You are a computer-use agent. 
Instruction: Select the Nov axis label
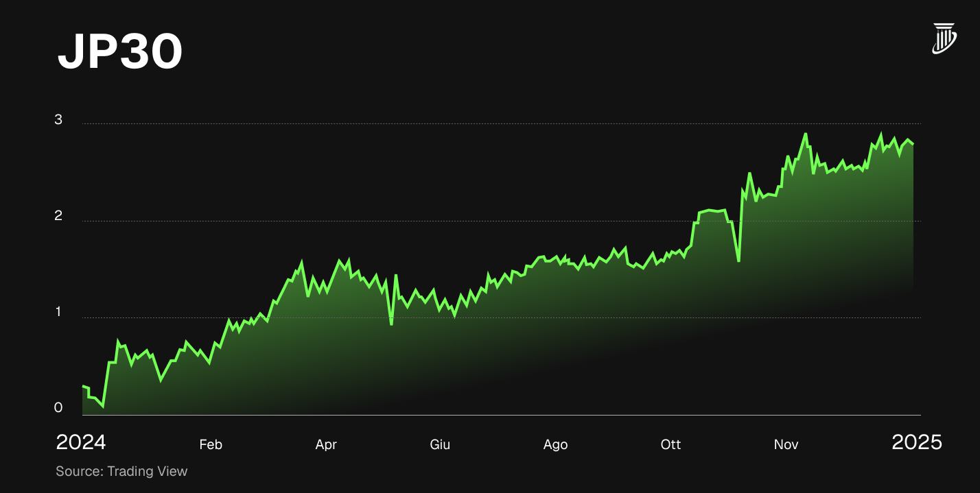786,444
